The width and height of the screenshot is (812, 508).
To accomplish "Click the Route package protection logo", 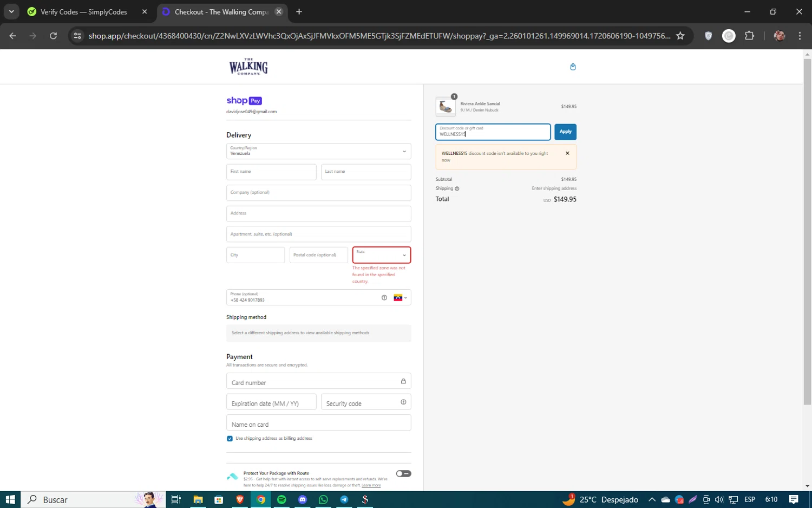I will pyautogui.click(x=232, y=477).
